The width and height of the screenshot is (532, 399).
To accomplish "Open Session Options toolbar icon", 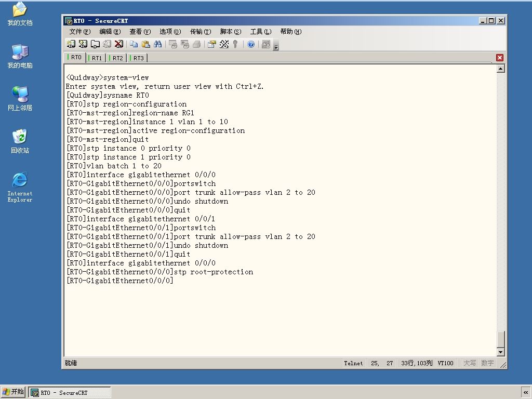I will 212,44.
